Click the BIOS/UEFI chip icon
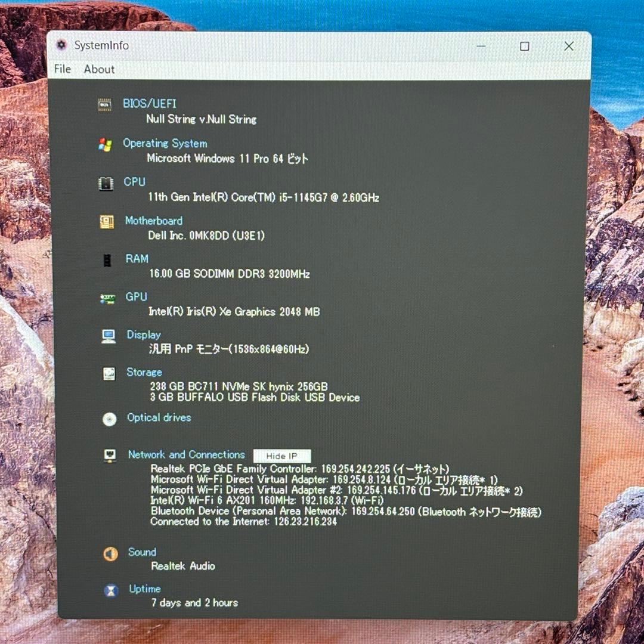 click(106, 104)
